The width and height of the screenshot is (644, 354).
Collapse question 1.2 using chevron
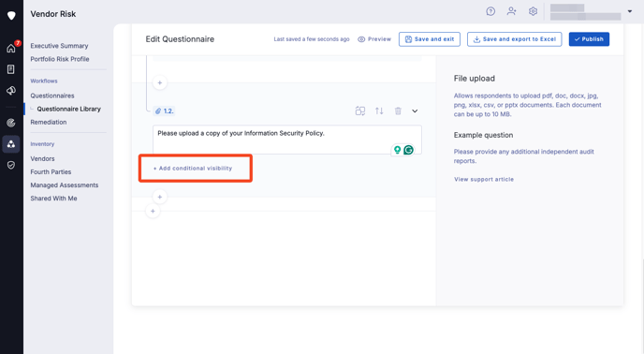(x=415, y=111)
